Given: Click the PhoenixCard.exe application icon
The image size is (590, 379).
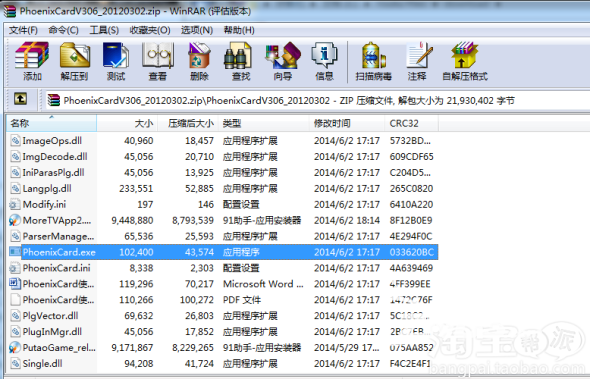Looking at the screenshot, I should pyautogui.click(x=15, y=251).
